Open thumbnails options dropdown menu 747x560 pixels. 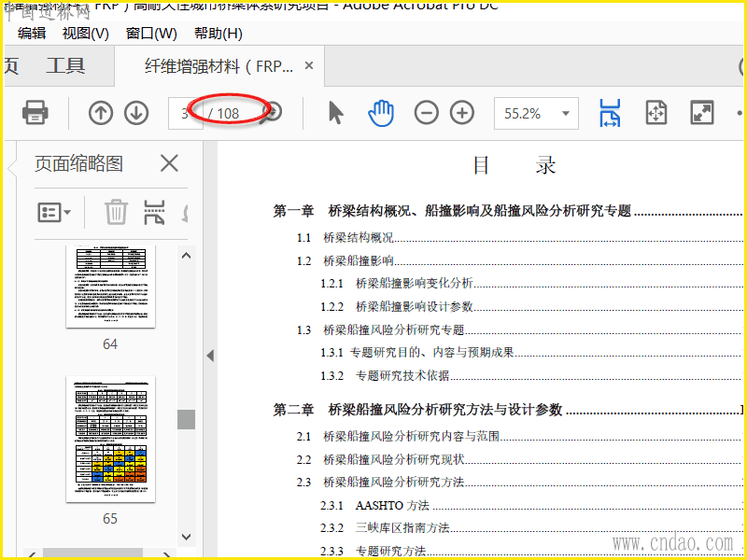pyautogui.click(x=54, y=213)
